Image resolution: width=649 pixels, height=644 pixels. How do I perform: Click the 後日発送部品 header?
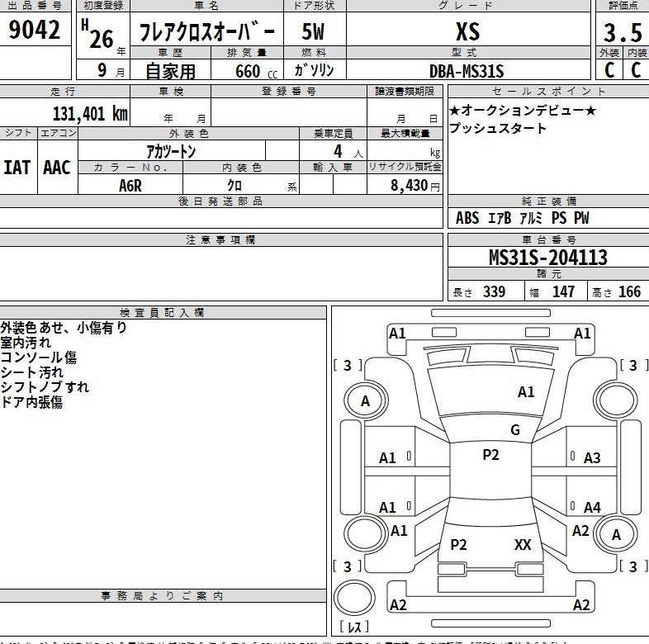pyautogui.click(x=220, y=201)
